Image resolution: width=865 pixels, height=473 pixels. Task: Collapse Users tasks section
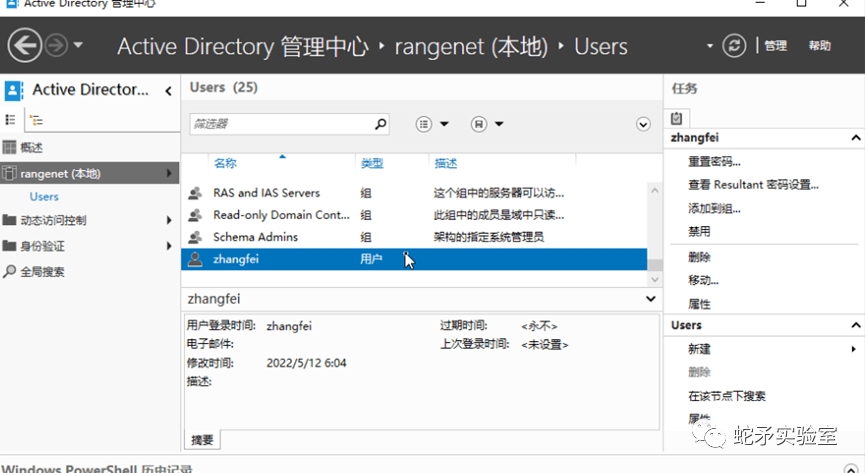pos(856,325)
